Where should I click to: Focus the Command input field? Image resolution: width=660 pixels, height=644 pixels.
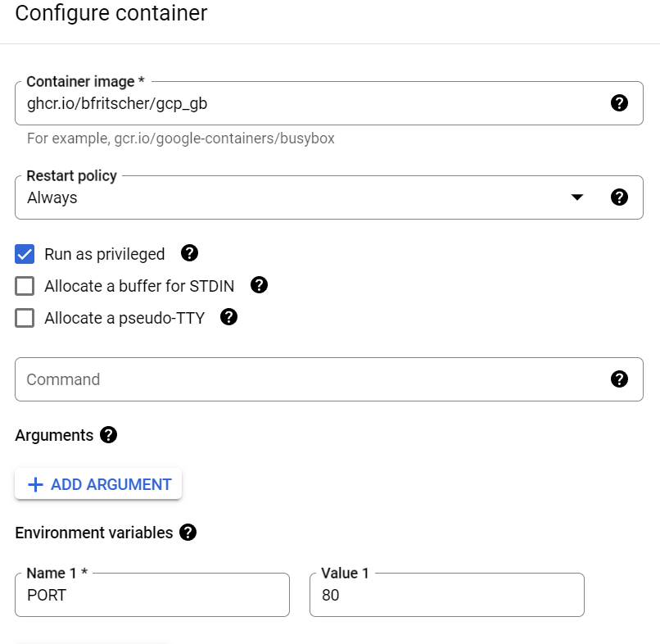click(311, 379)
